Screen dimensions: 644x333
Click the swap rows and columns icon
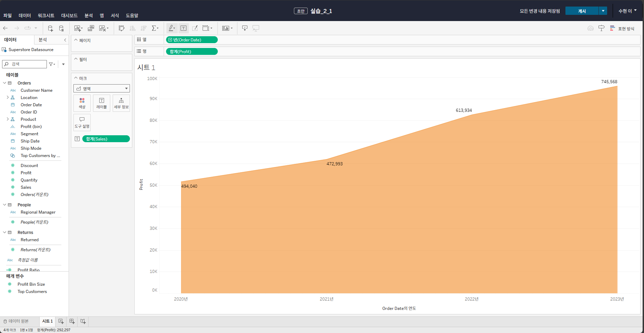pyautogui.click(x=122, y=28)
